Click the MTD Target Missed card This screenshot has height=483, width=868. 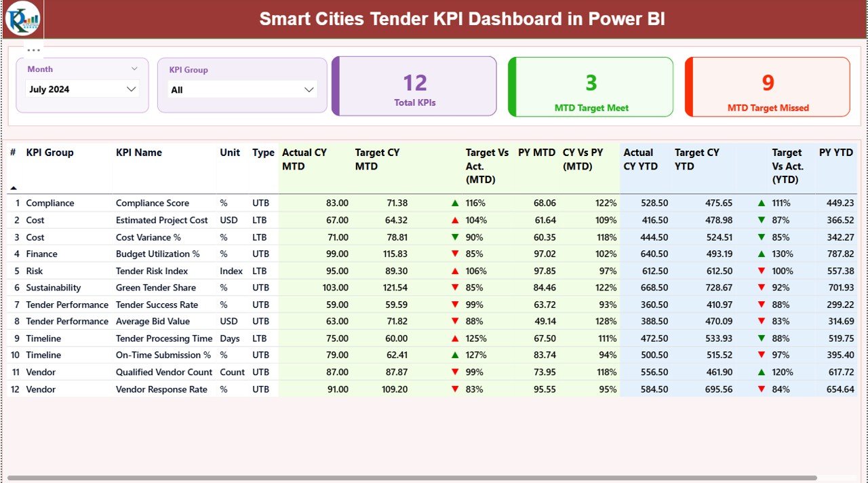tap(767, 86)
